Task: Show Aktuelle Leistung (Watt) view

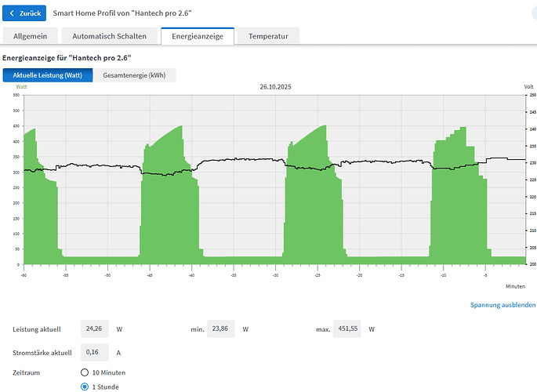Action: pyautogui.click(x=48, y=75)
